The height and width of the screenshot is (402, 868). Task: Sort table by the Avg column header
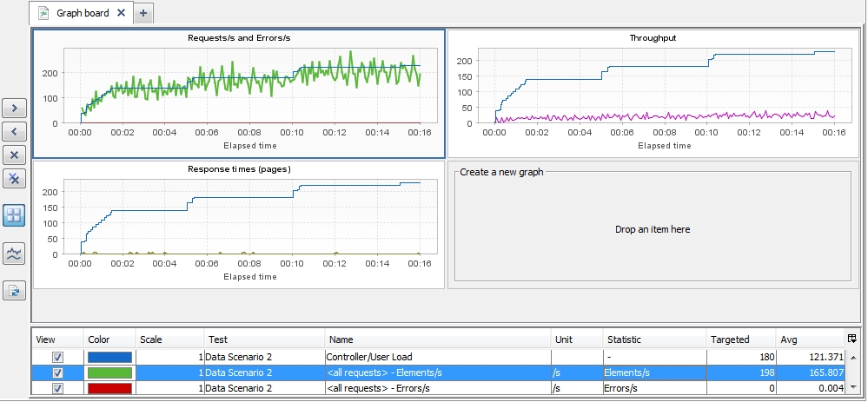tap(810, 339)
